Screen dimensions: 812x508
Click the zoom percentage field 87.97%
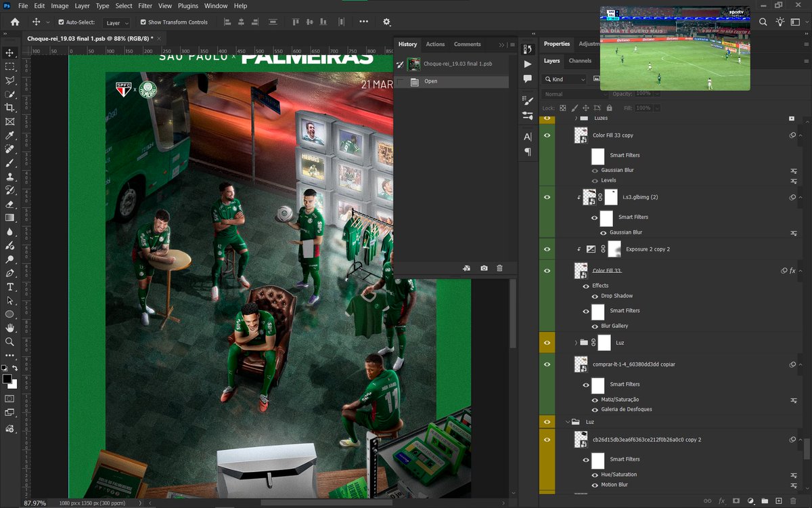tap(35, 503)
